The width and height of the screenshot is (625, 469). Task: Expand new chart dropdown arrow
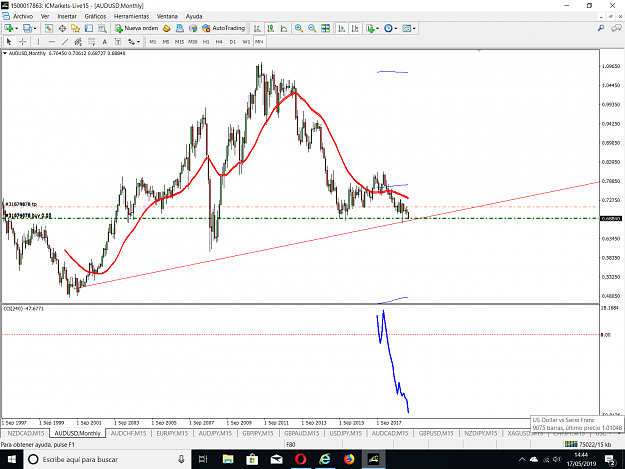click(x=16, y=28)
